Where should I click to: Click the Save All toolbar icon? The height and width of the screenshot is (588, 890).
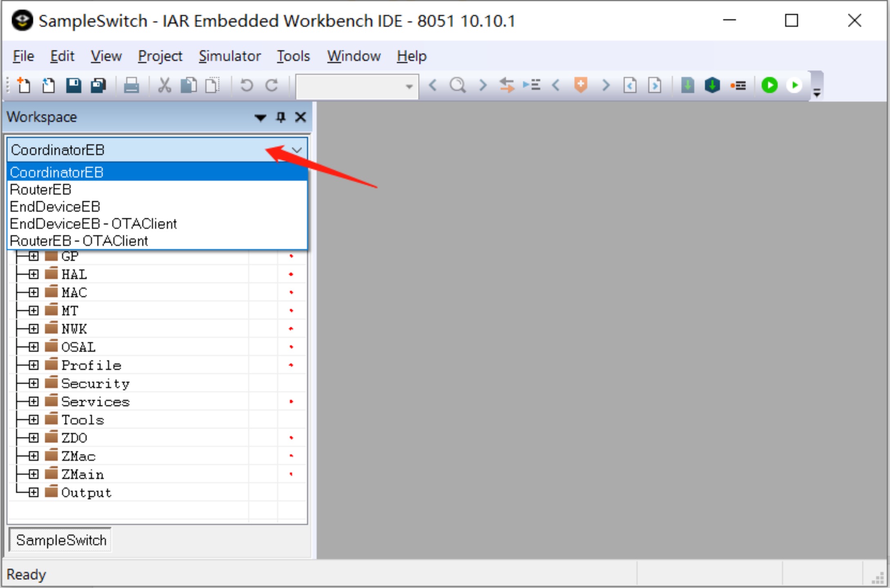click(x=98, y=86)
